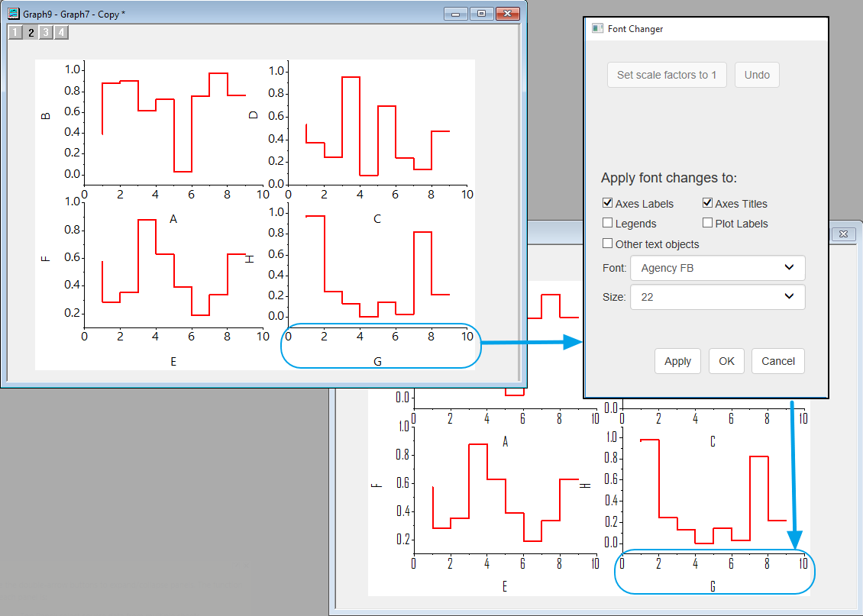Click the Undo button

757,75
